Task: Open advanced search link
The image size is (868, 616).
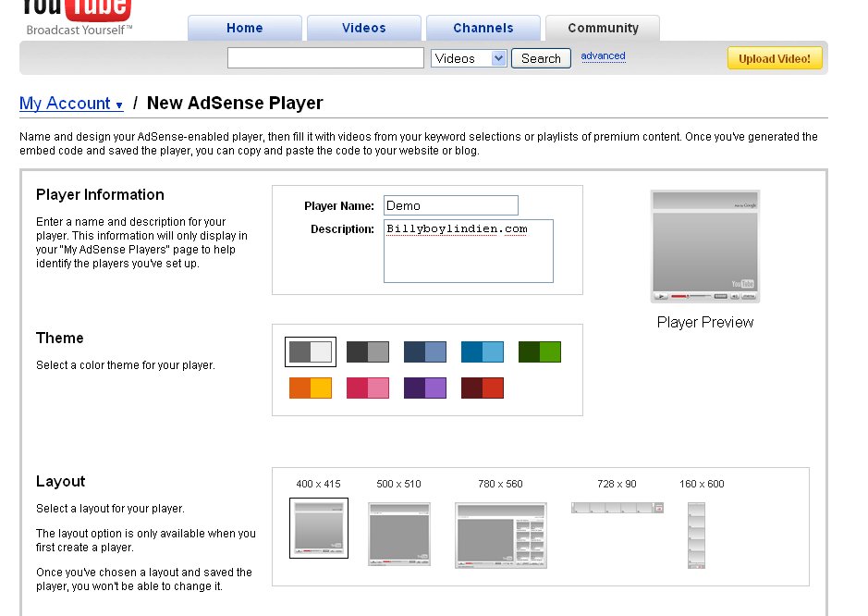Action: [x=603, y=55]
